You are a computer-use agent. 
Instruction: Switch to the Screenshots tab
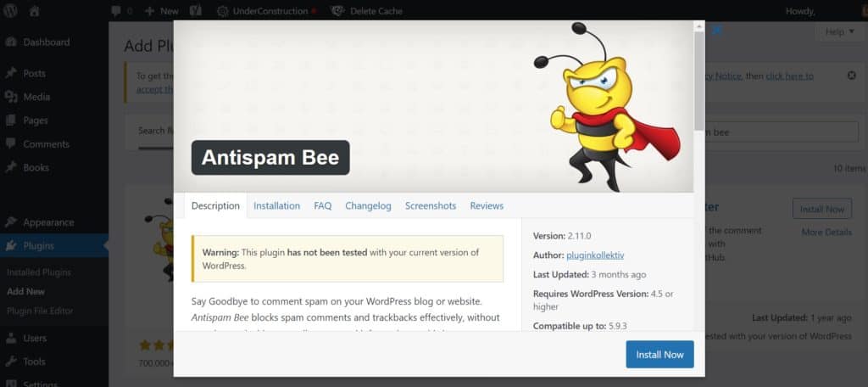[431, 205]
